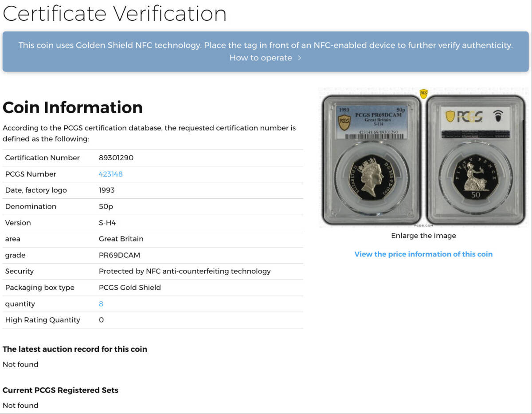View the price information of this coin
Viewport: 532px width, 414px height.
tap(423, 254)
